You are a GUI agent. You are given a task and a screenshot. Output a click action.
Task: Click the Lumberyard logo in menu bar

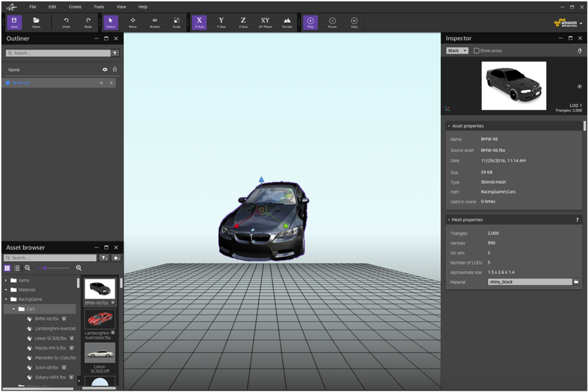pyautogui.click(x=12, y=7)
